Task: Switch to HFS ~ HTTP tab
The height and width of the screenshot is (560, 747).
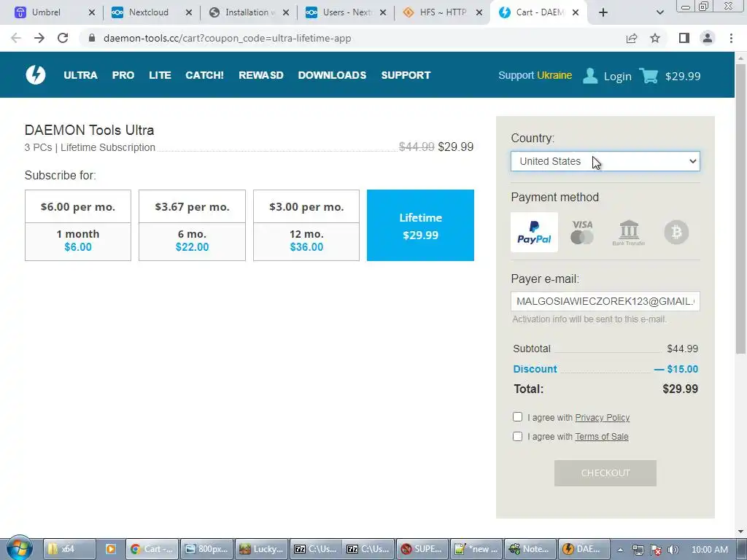Action: [442, 12]
